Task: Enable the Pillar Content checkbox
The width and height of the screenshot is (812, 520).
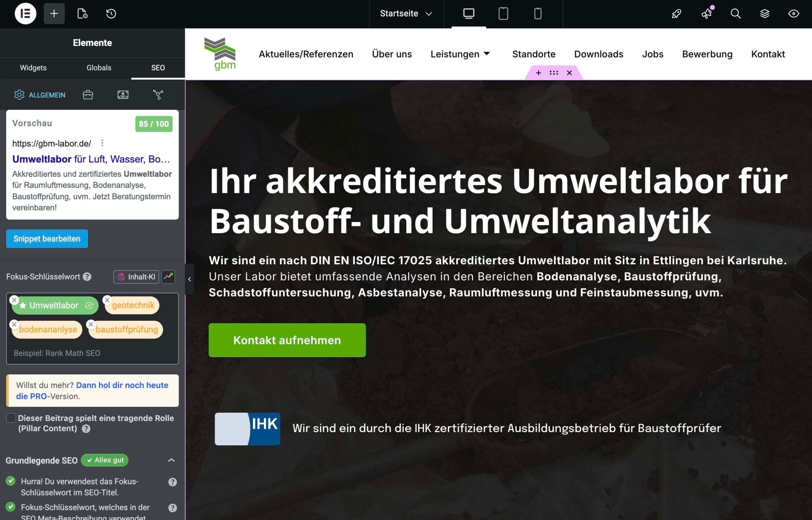Action: pos(11,418)
